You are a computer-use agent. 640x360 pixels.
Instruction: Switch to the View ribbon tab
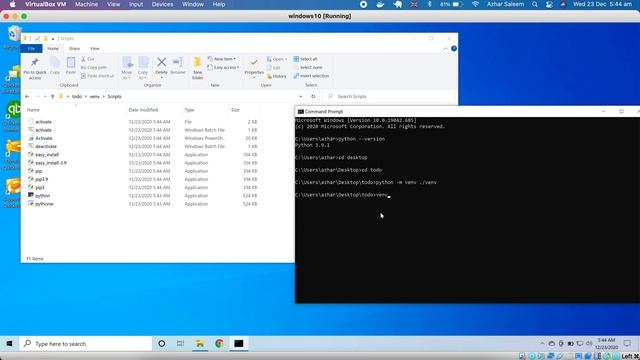95,49
